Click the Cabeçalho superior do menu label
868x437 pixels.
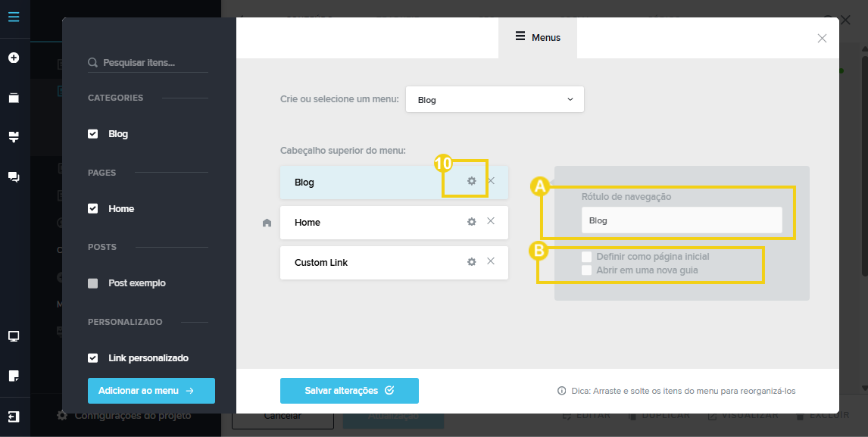pyautogui.click(x=343, y=151)
